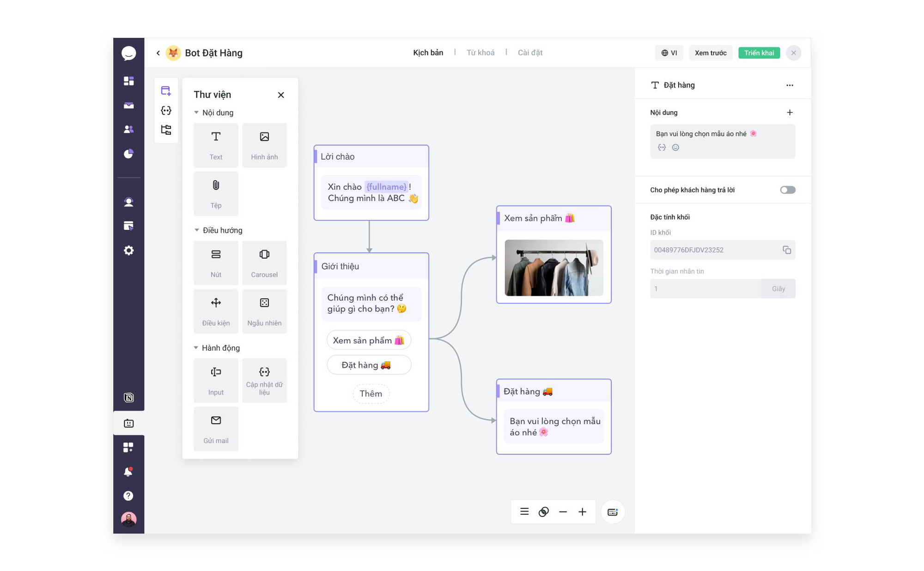The width and height of the screenshot is (924, 571).
Task: Open the Cài đặt tab
Action: click(x=530, y=53)
